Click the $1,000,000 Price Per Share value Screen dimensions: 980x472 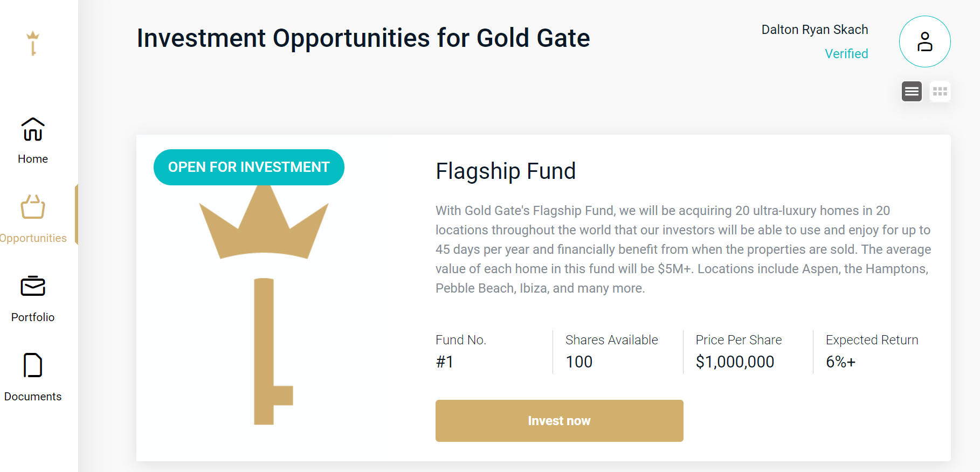click(x=734, y=362)
